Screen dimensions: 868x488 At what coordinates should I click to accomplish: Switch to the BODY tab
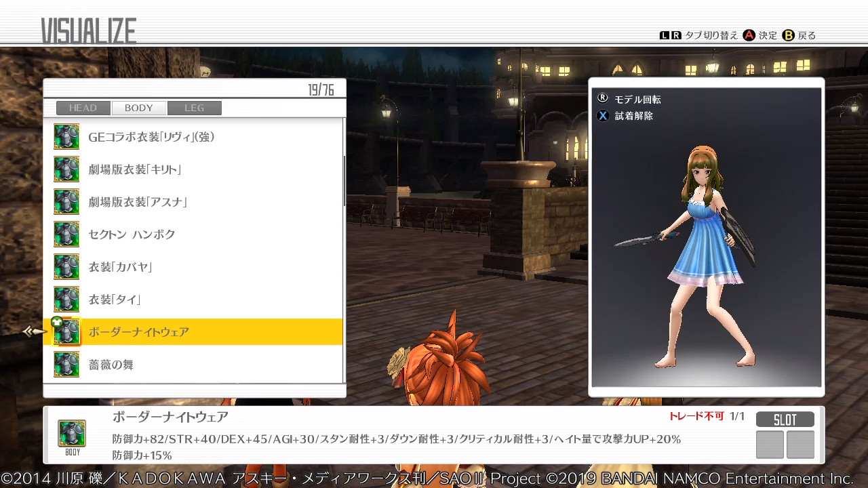(138, 108)
